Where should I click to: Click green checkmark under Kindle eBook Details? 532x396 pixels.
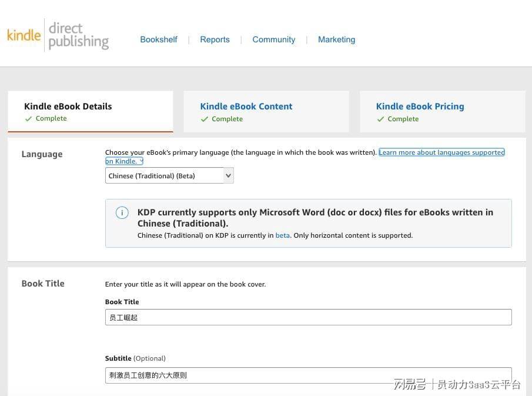coord(28,119)
